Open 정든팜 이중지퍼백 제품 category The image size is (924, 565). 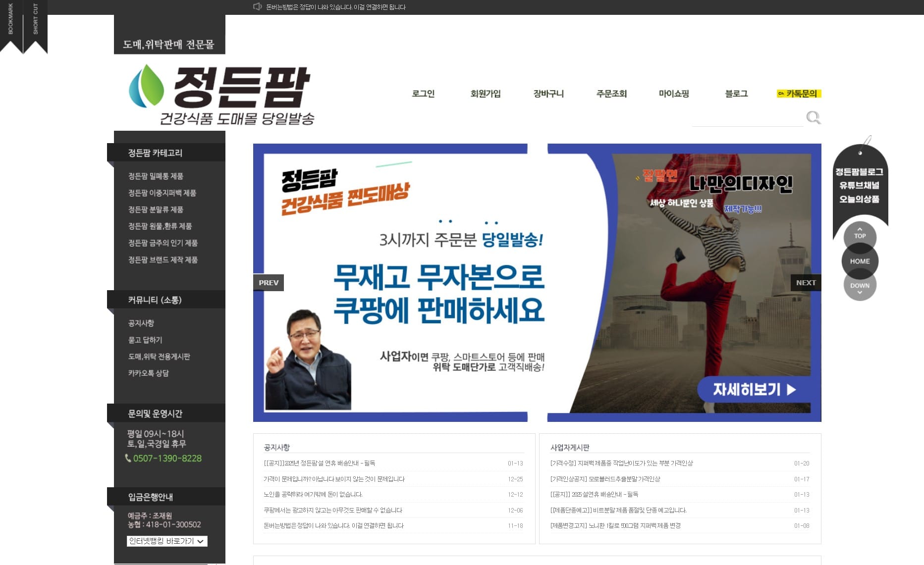coord(162,193)
